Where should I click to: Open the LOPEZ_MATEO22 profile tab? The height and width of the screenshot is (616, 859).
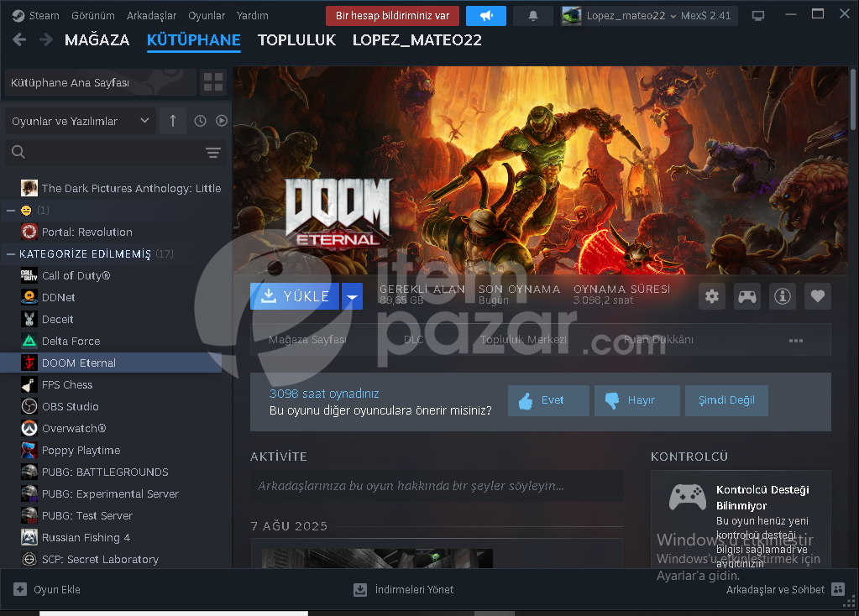[x=416, y=40]
